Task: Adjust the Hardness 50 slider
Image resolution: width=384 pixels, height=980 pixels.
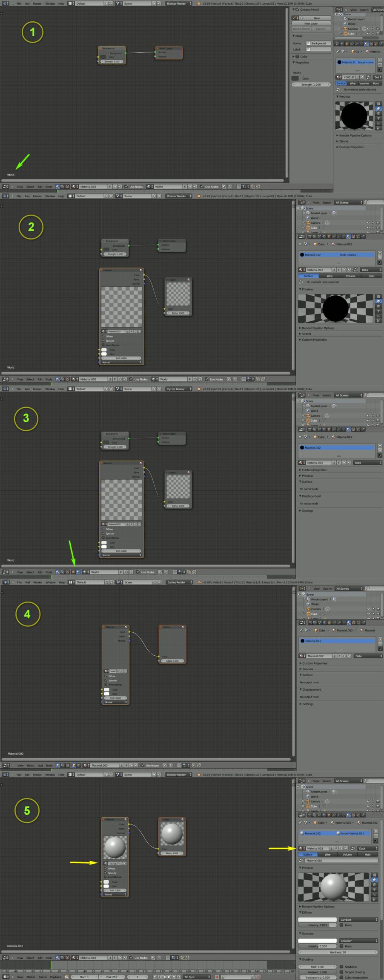Action: coord(338,952)
